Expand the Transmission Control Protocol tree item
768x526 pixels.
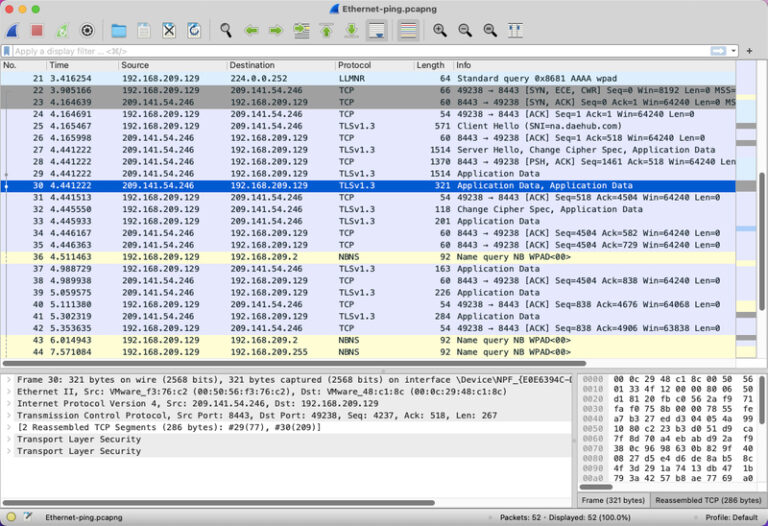pyautogui.click(x=8, y=415)
